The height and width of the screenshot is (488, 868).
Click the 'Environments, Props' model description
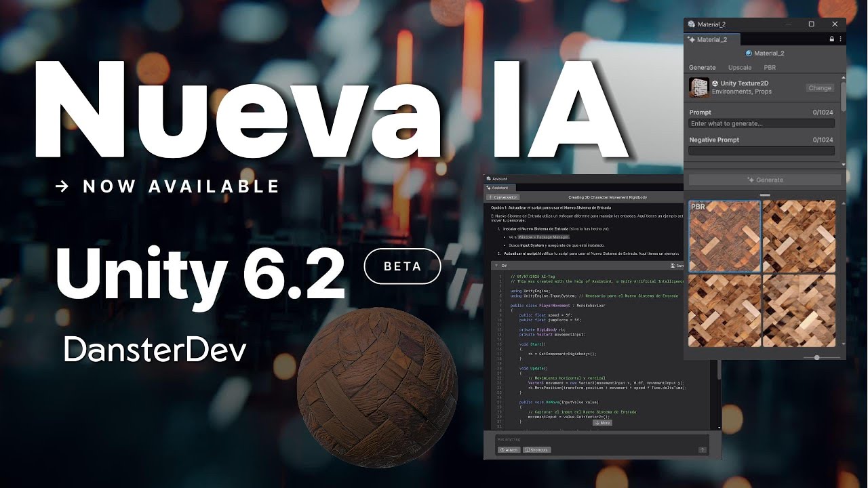coord(742,91)
